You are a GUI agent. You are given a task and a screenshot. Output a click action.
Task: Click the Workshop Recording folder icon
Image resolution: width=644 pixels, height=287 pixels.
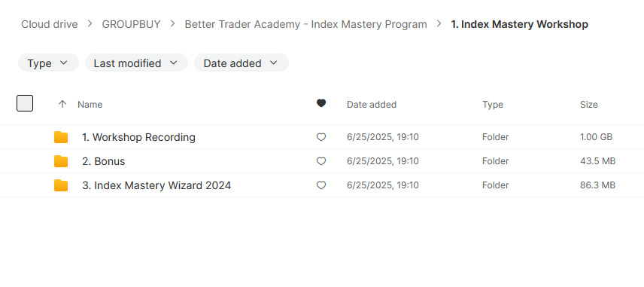point(61,137)
